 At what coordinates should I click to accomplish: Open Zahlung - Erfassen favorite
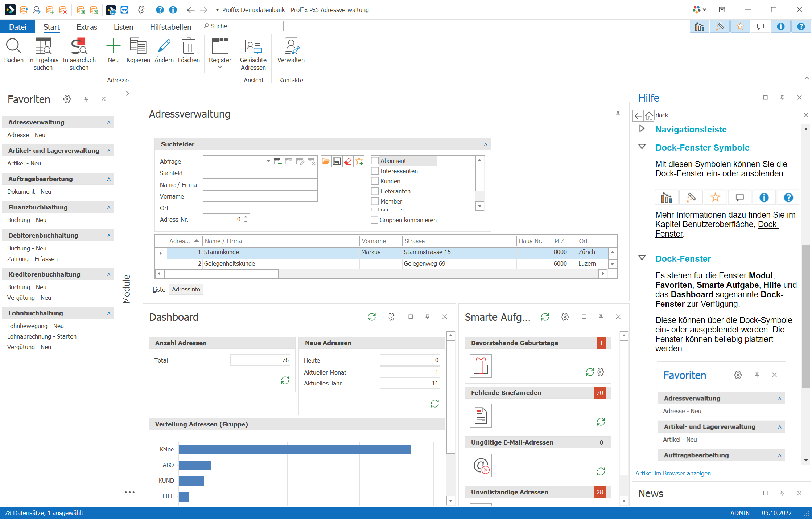(x=32, y=259)
